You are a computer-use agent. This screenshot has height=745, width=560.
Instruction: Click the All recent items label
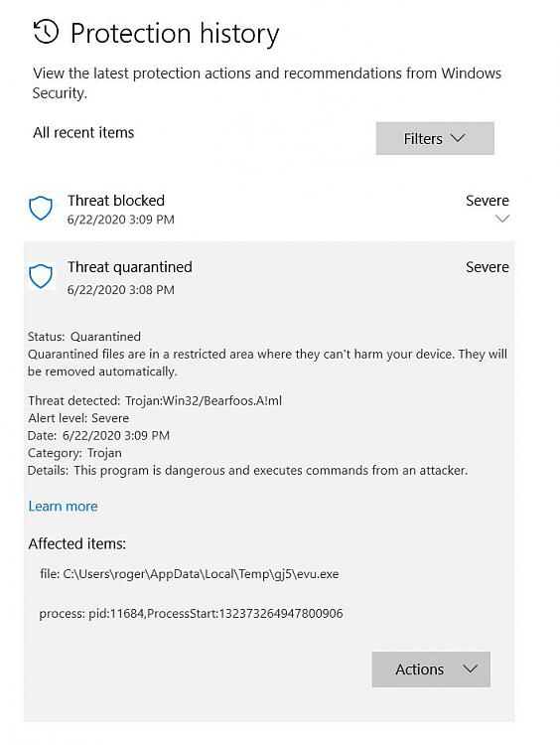click(x=83, y=132)
